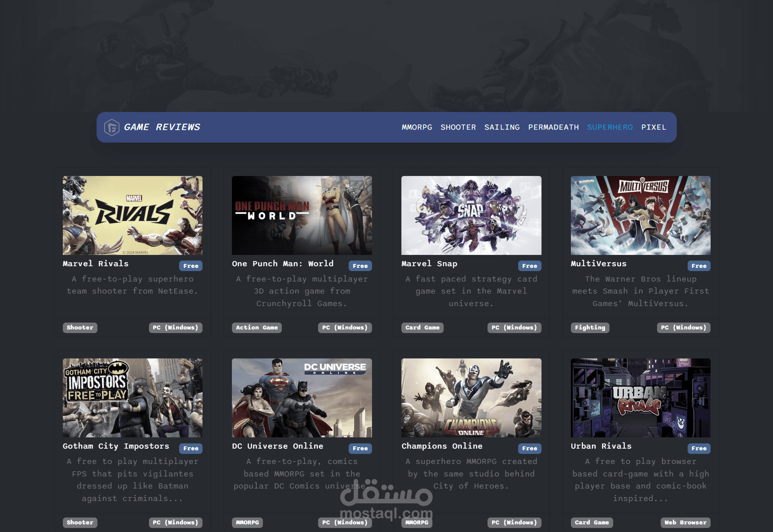Click the Game Reviews shield logo icon
Image resolution: width=773 pixels, height=532 pixels.
(112, 127)
